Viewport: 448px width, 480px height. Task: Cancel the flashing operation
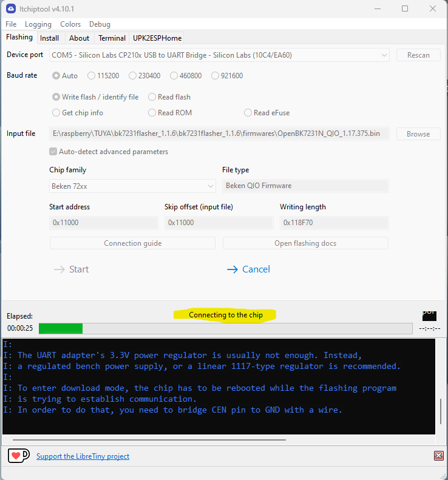(248, 269)
